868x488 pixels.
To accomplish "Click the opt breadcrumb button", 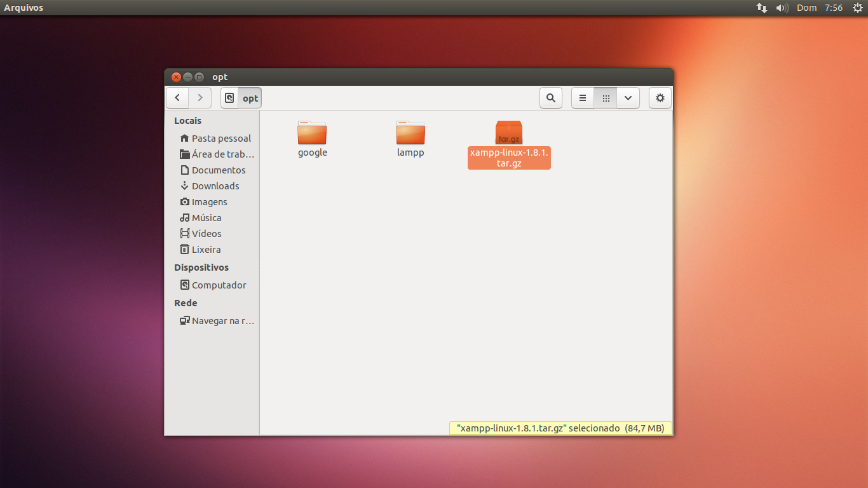I will point(250,98).
